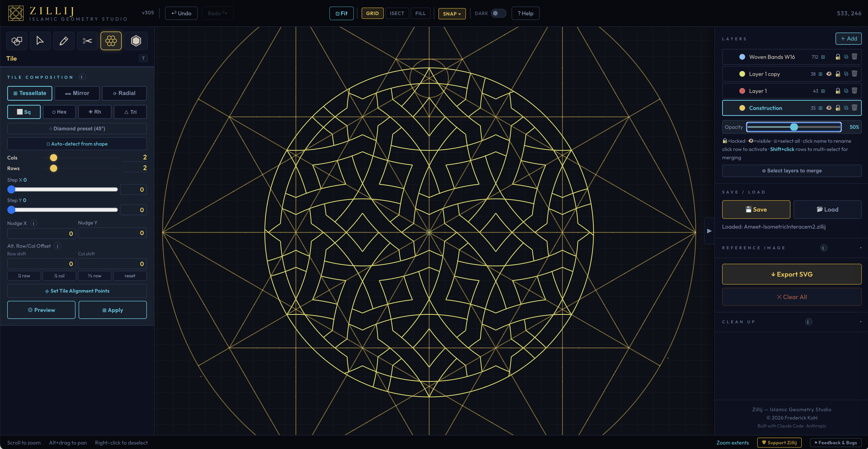The height and width of the screenshot is (449, 868).
Task: Apply the Diamond preset (45°)
Action: [x=77, y=129]
